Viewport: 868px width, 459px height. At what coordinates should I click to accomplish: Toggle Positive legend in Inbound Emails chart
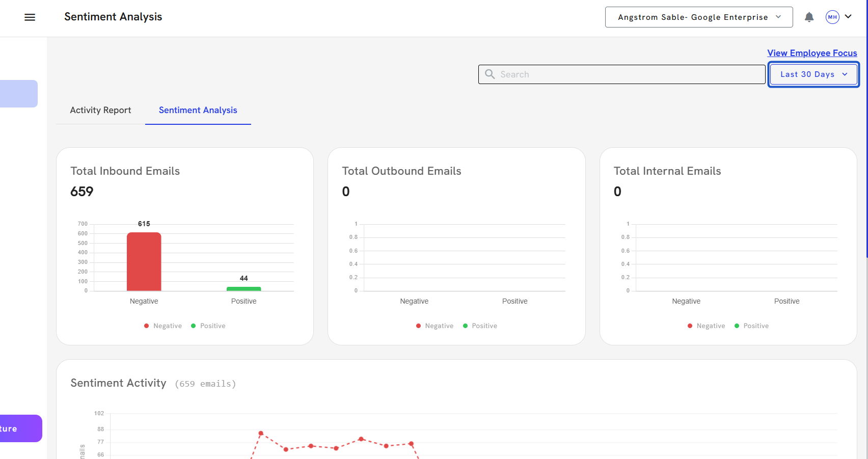[x=208, y=326]
